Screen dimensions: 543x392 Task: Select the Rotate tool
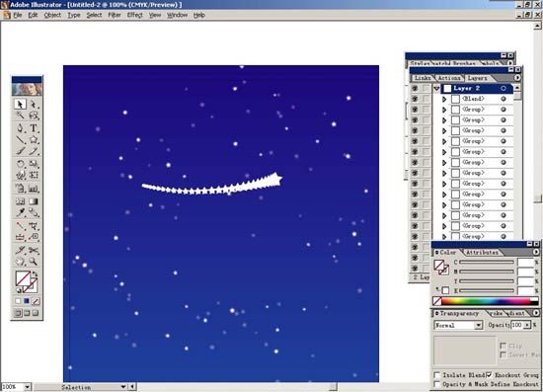tap(20, 164)
